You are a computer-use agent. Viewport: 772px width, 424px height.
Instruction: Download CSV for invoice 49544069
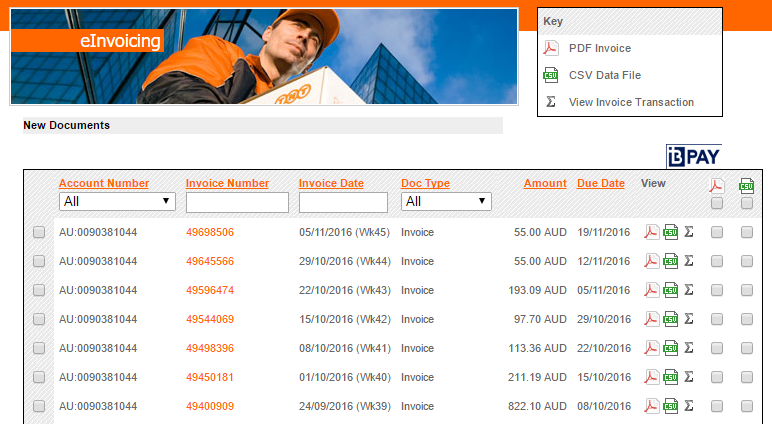coord(671,319)
